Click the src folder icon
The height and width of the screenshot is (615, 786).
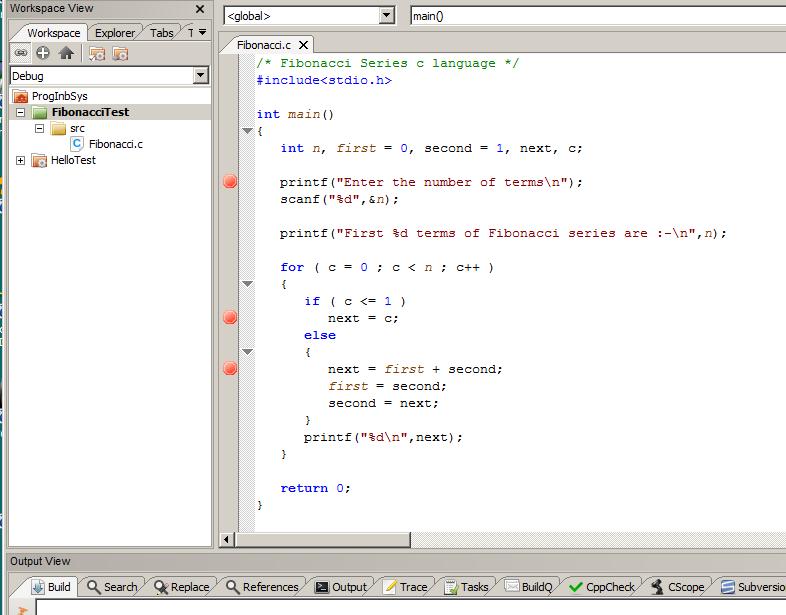(x=58, y=129)
